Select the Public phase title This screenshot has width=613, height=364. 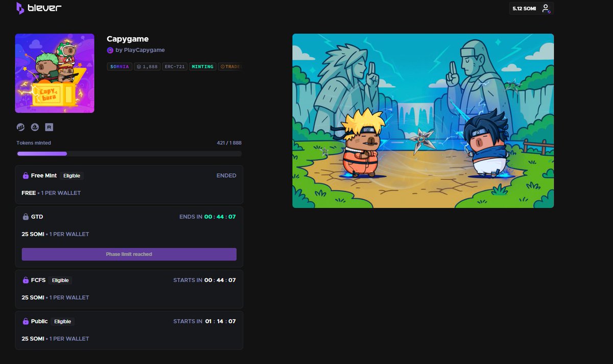39,322
